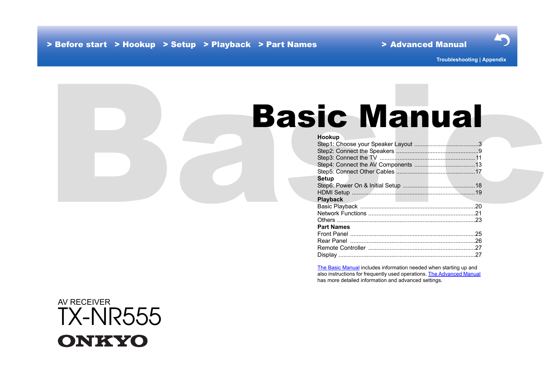Jump to Step6: Power On & Initial Setup

point(399,186)
